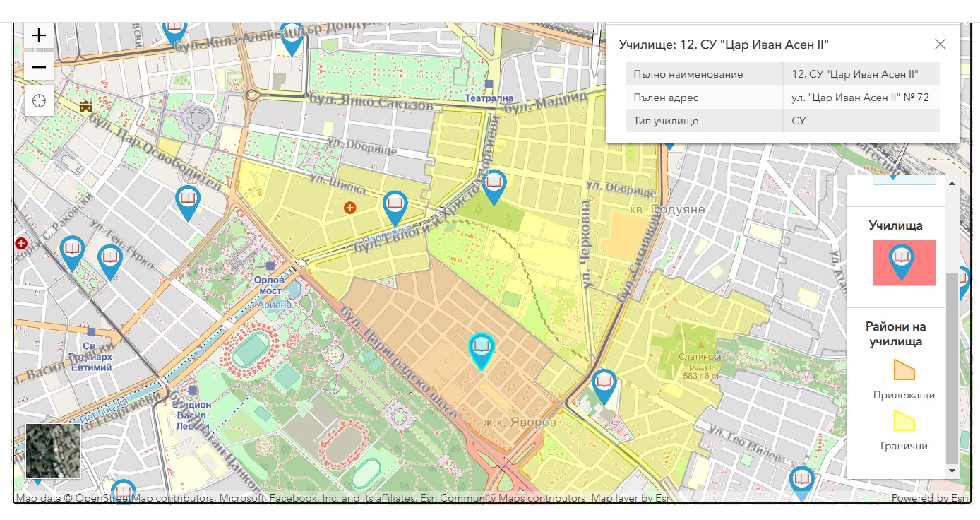Click the castle monument icon
This screenshot has height=520, width=980.
pyautogui.click(x=86, y=107)
